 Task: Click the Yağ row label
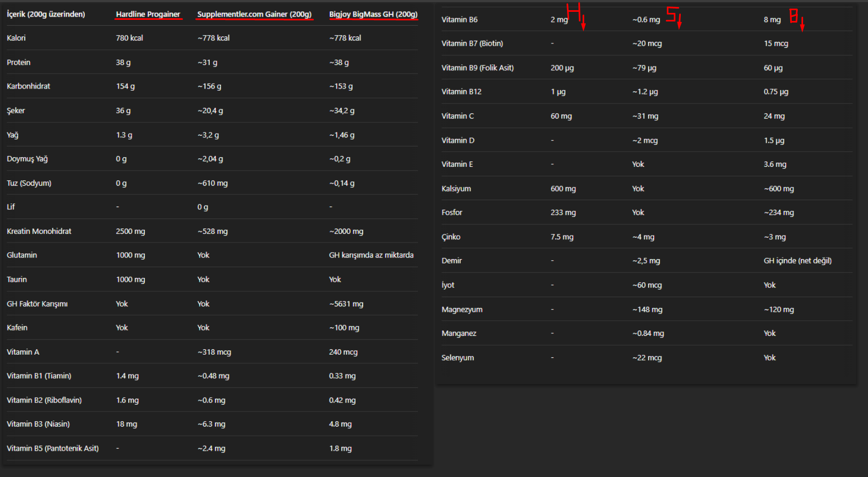tap(13, 135)
